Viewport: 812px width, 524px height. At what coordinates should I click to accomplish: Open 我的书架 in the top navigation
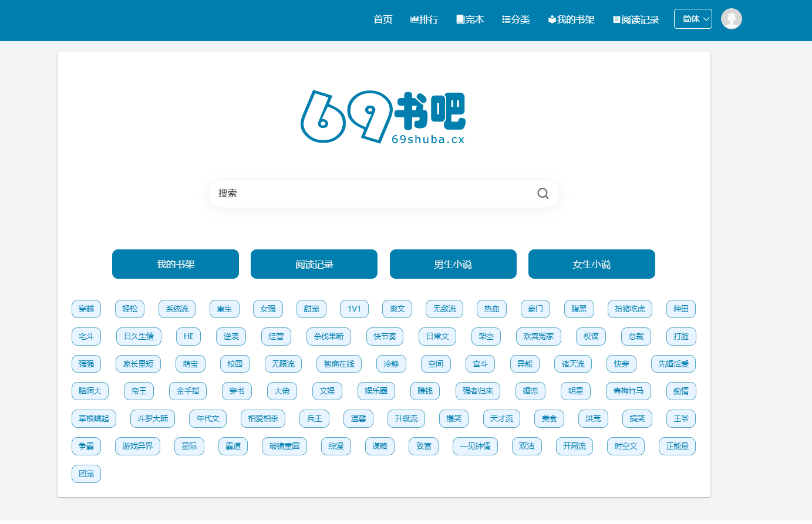tap(571, 19)
